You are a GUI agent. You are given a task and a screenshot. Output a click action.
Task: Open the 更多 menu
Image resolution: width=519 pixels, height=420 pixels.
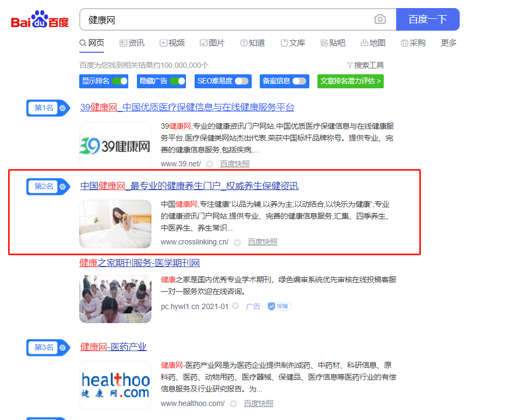tap(448, 43)
